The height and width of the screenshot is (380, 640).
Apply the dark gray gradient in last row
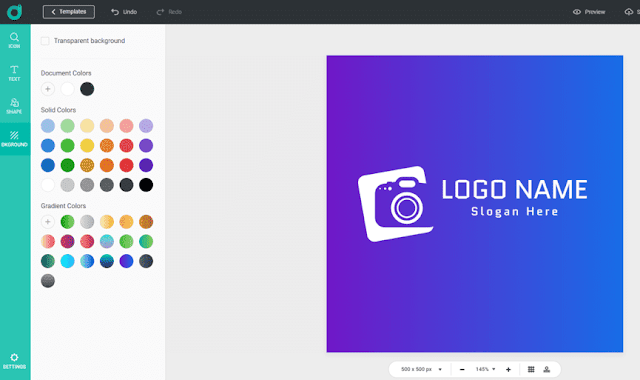48,281
